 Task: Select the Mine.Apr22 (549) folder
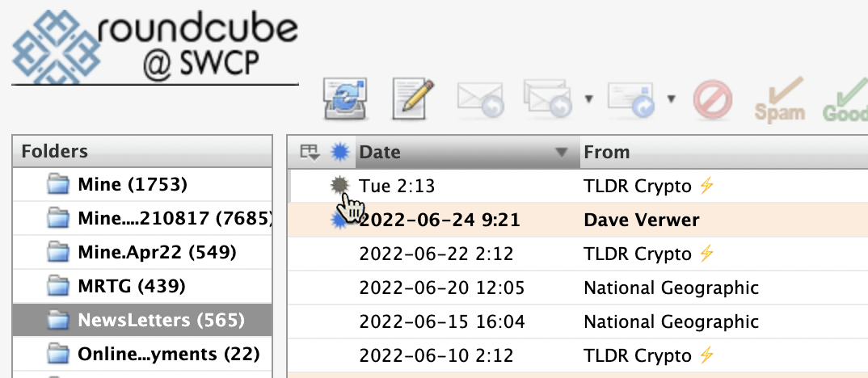tap(157, 252)
